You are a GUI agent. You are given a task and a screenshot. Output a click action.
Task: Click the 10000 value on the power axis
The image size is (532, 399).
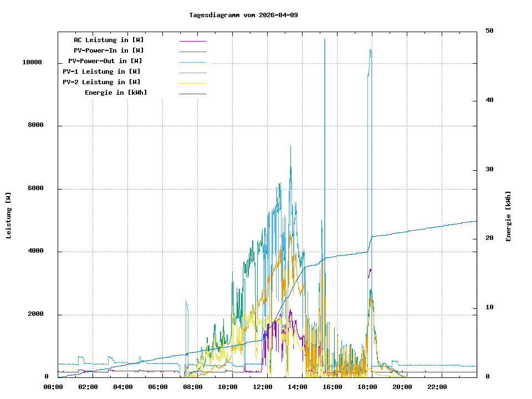32,63
